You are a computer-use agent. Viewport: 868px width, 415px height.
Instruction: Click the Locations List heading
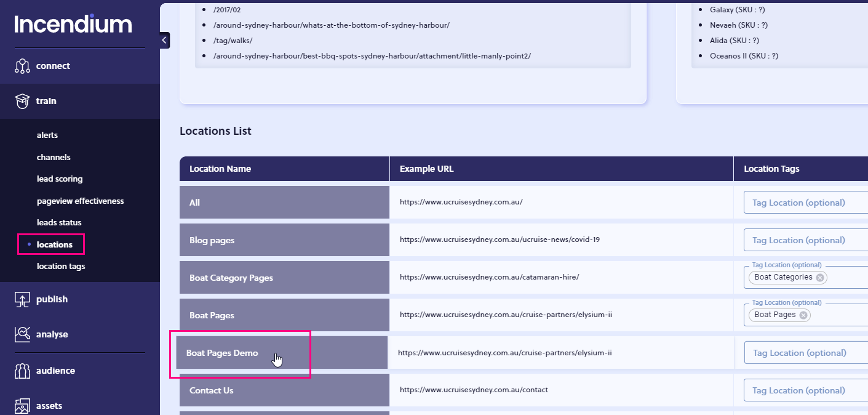click(215, 131)
